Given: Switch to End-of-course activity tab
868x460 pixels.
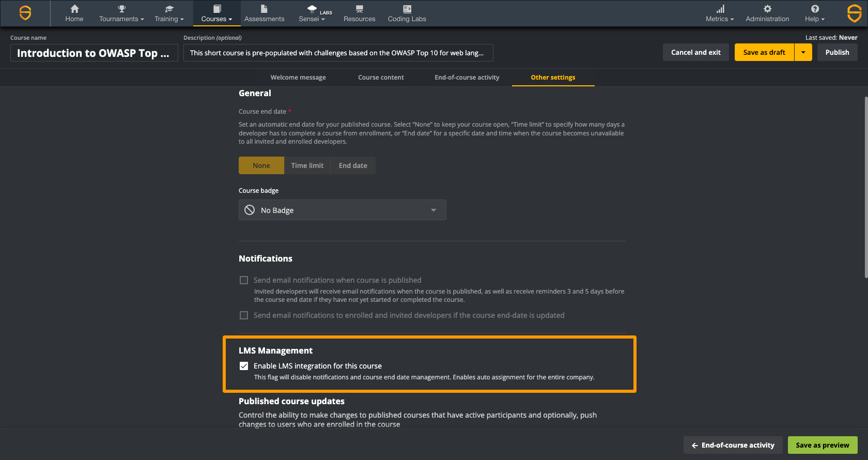Looking at the screenshot, I should click(x=467, y=78).
